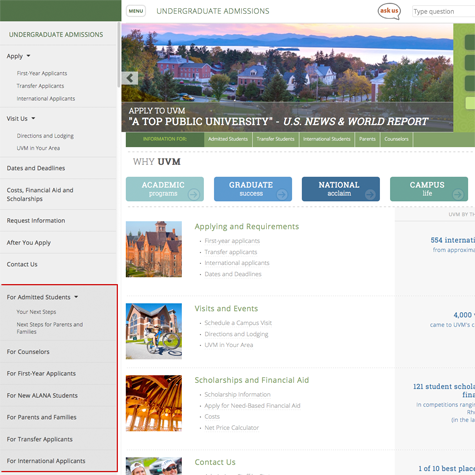This screenshot has height=475, width=475.
Task: Open Apply for Need-Based Financial Aid
Action: 252,406
